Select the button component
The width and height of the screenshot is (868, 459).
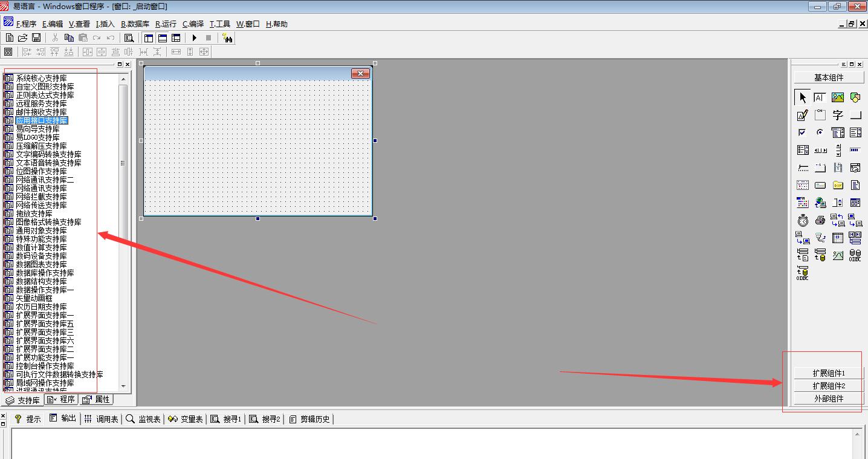pos(855,115)
